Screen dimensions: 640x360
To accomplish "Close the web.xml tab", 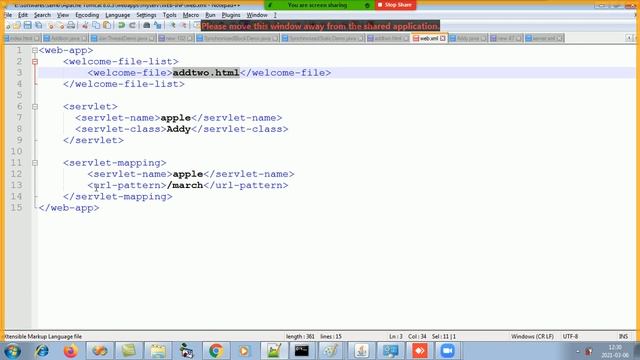I will coord(443,38).
